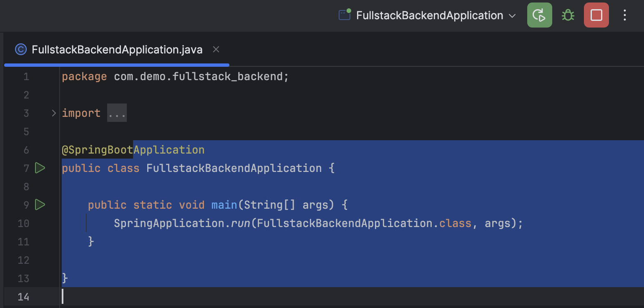Click the run method call on line 10
644x308 pixels.
[x=240, y=223]
